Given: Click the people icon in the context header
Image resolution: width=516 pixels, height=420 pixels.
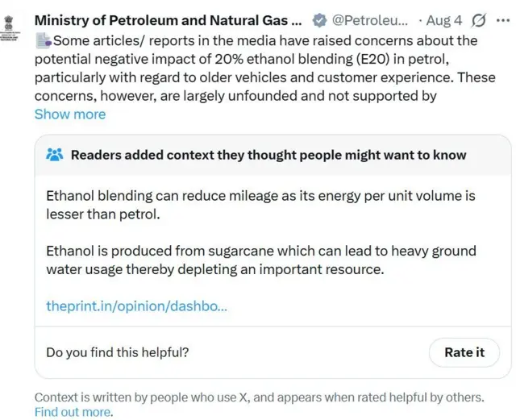Looking at the screenshot, I should (x=55, y=155).
